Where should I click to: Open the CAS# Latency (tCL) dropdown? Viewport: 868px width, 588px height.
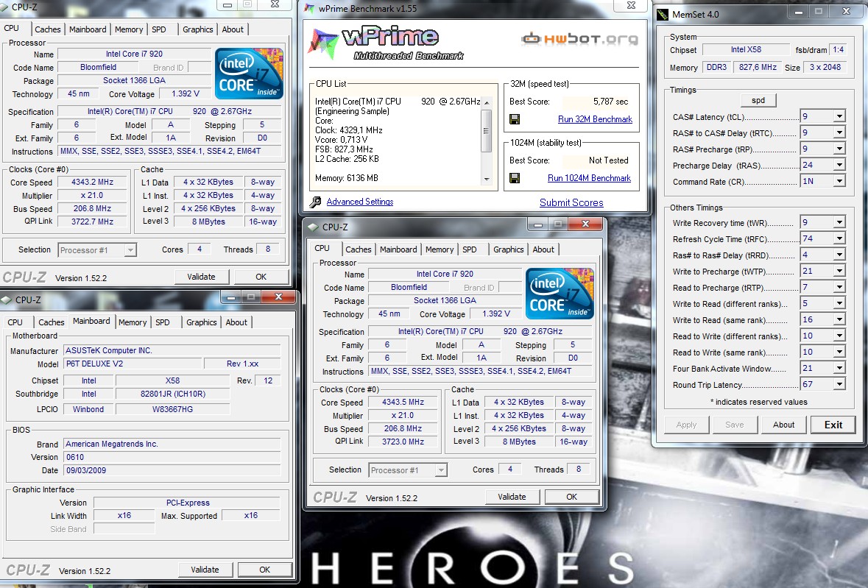pyautogui.click(x=839, y=116)
